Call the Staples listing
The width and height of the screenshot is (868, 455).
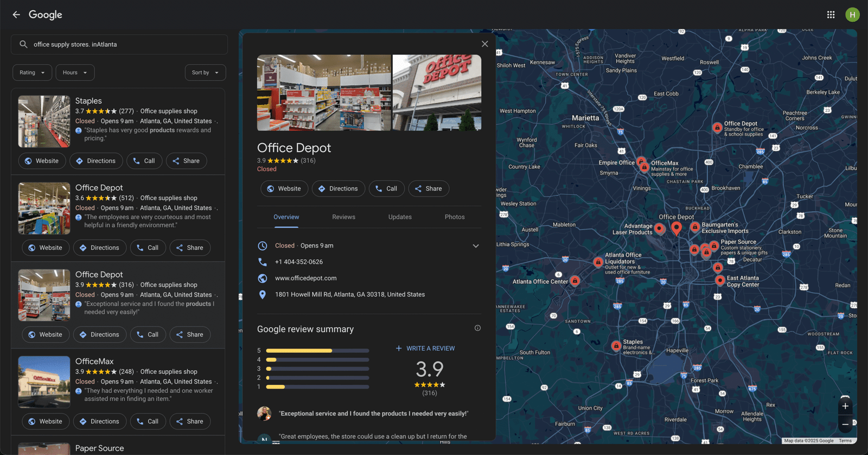point(145,161)
